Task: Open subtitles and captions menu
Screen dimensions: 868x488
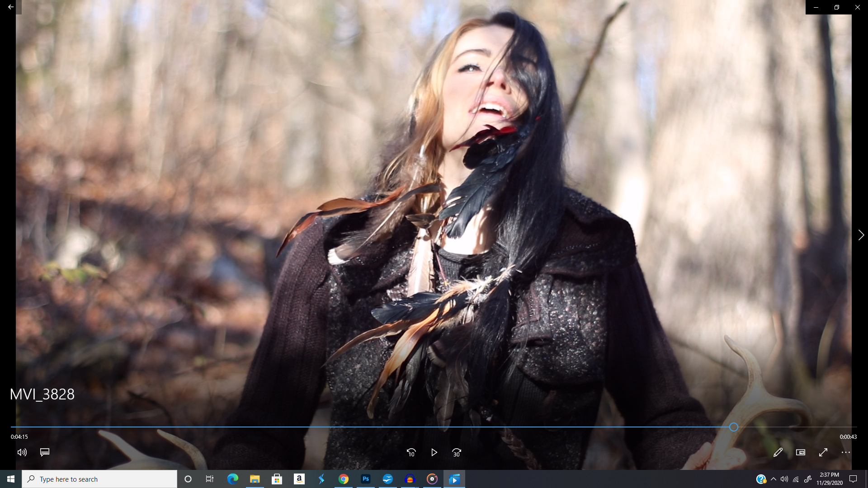Action: click(x=45, y=452)
